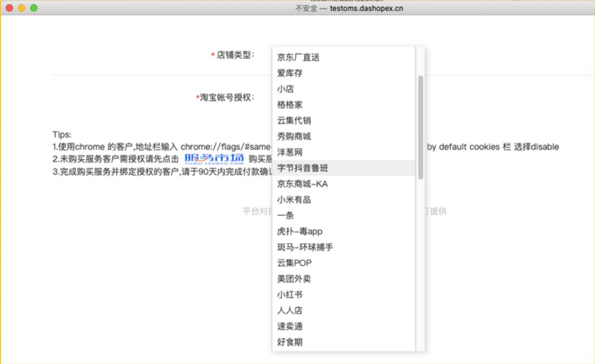Pick the 速卖通 option
The height and width of the screenshot is (364, 595).
click(x=343, y=326)
